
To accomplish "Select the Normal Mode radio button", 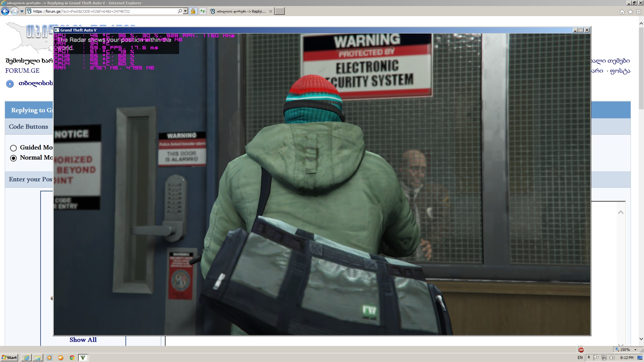I will (13, 158).
